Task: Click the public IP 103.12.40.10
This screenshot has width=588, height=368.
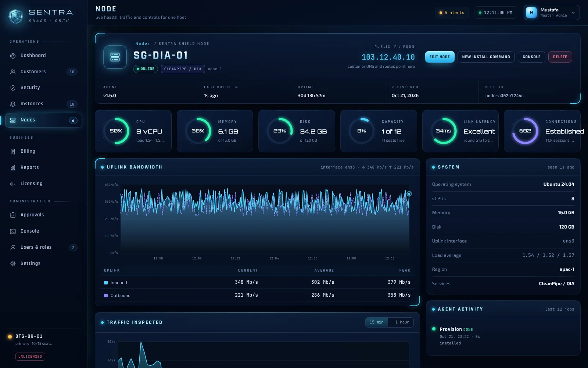Action: (x=388, y=57)
